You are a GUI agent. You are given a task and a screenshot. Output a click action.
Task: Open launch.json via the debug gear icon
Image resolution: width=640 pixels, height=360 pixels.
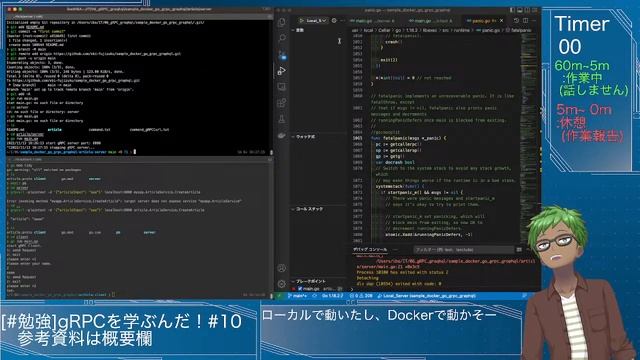(334, 20)
